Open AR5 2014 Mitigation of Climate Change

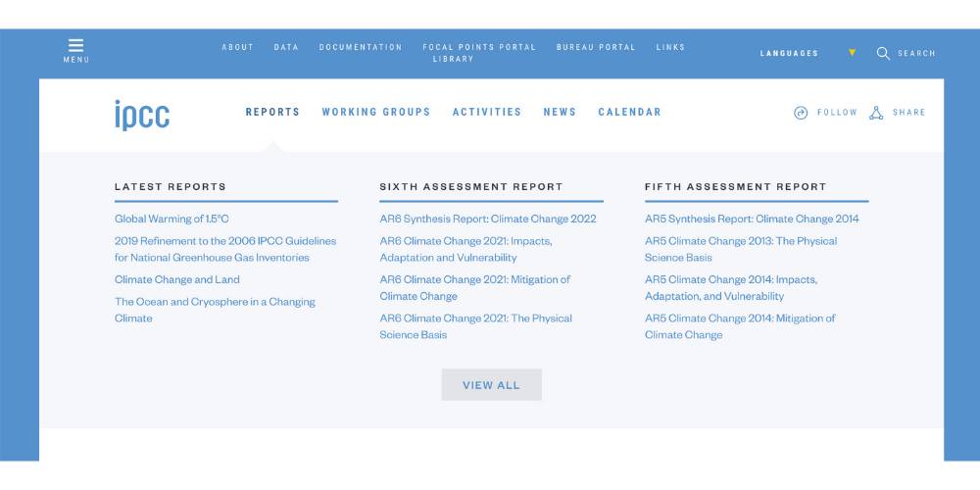click(740, 326)
